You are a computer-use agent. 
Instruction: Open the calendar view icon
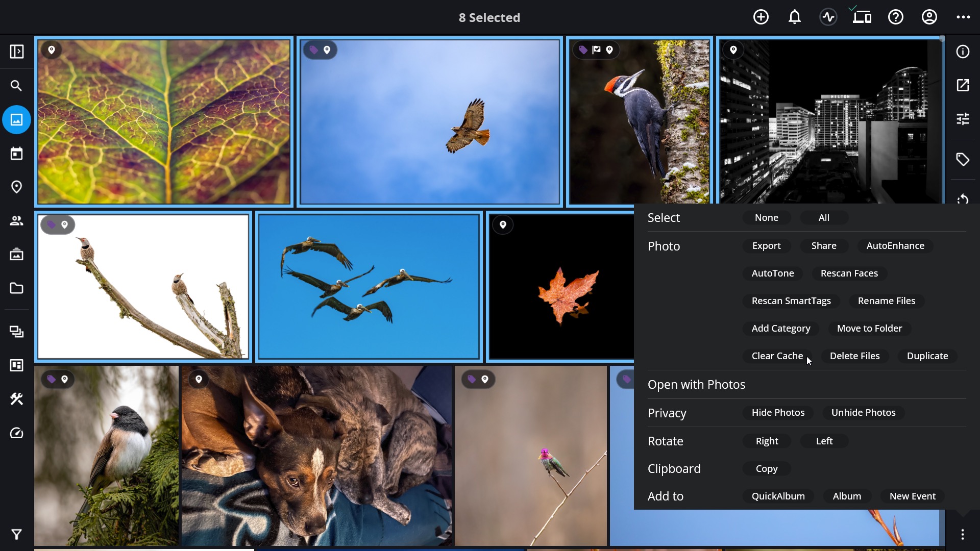point(16,154)
